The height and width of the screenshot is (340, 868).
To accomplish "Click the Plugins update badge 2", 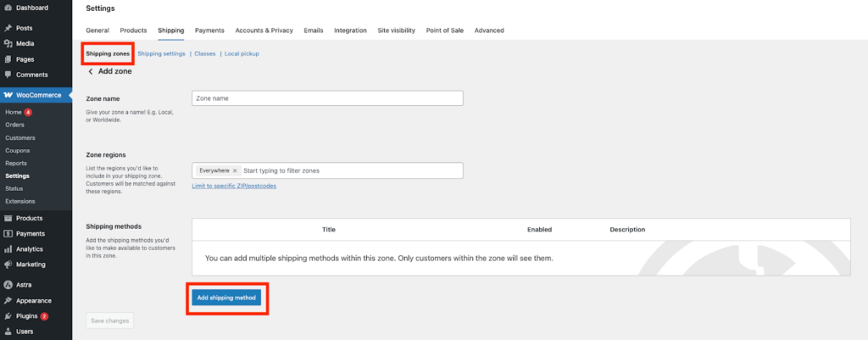I will point(44,316).
